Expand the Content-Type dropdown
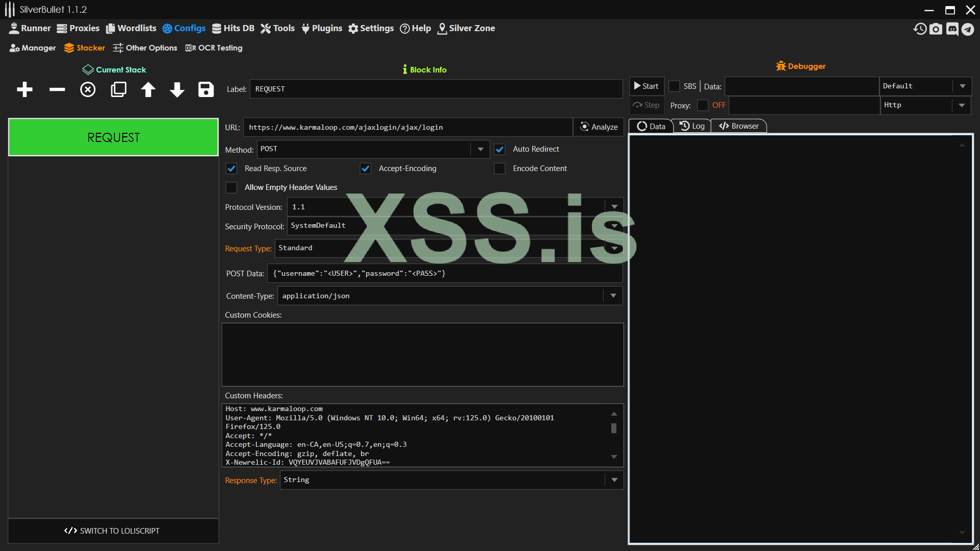The height and width of the screenshot is (551, 980). [x=613, y=296]
